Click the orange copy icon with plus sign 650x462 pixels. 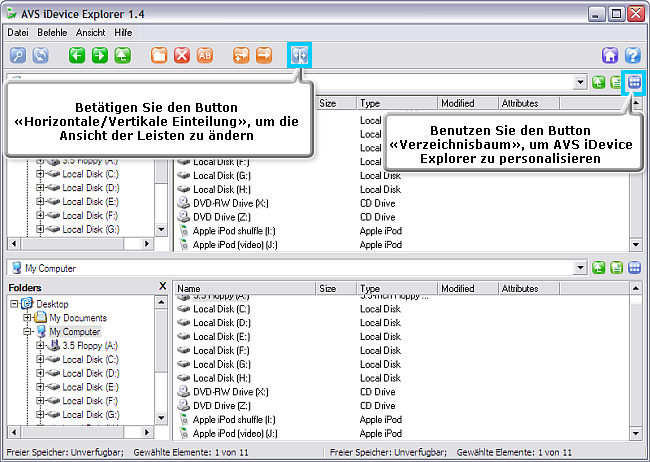click(x=241, y=55)
